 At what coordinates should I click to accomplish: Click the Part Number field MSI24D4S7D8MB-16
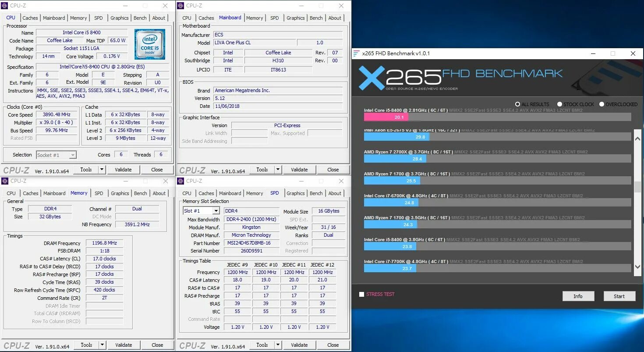251,243
